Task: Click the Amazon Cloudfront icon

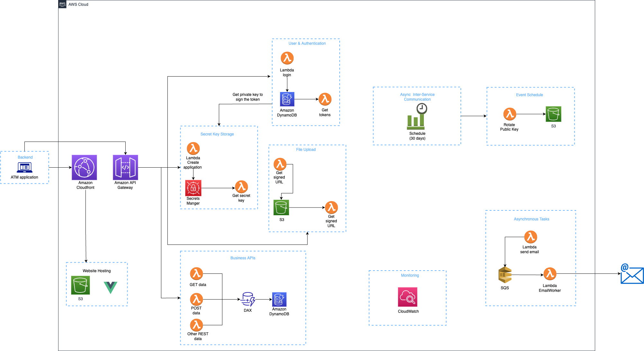Action: click(x=84, y=167)
